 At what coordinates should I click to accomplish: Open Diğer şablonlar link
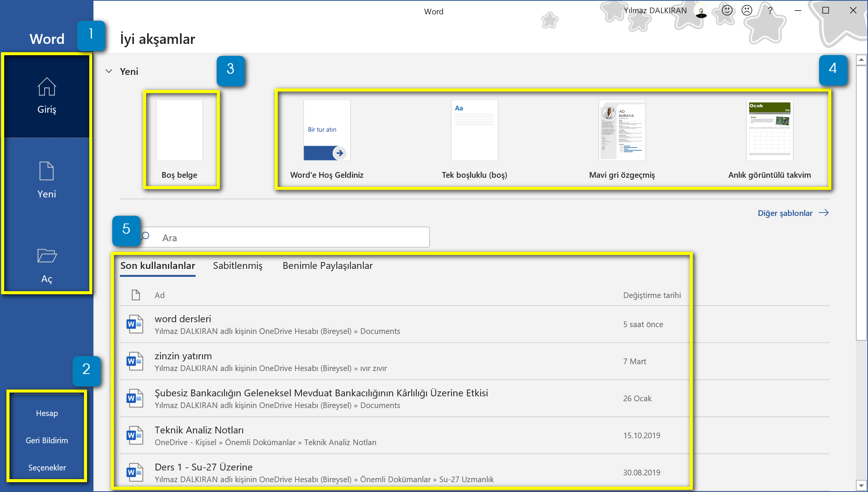tap(785, 213)
